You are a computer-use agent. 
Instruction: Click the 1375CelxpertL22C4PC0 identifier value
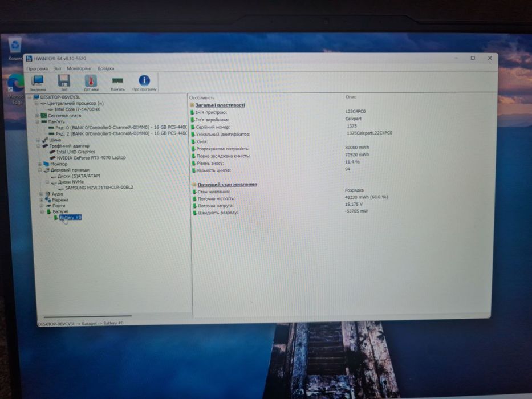tap(369, 133)
